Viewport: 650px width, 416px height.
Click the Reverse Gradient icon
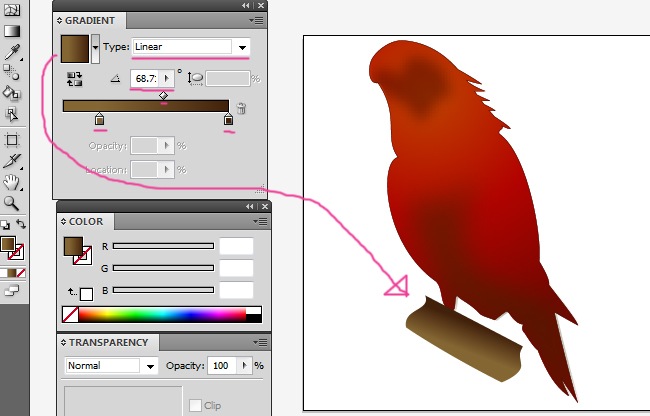[x=74, y=77]
